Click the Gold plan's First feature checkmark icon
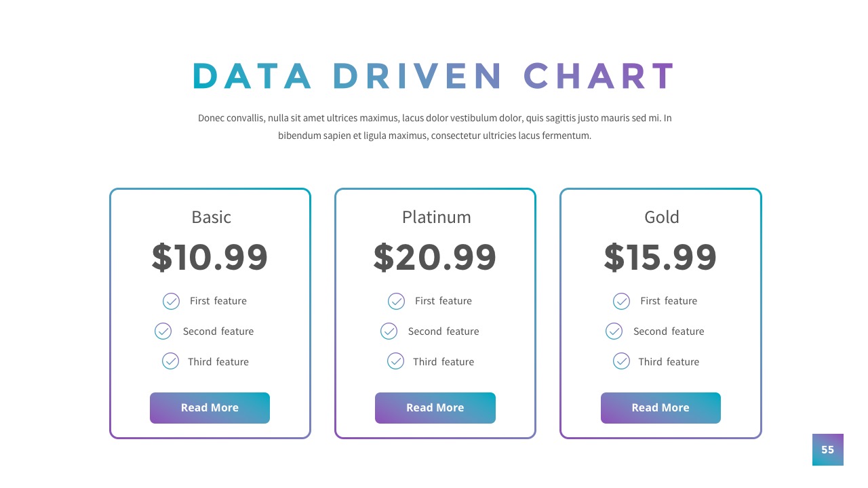This screenshot has height=488, width=868. coord(621,301)
